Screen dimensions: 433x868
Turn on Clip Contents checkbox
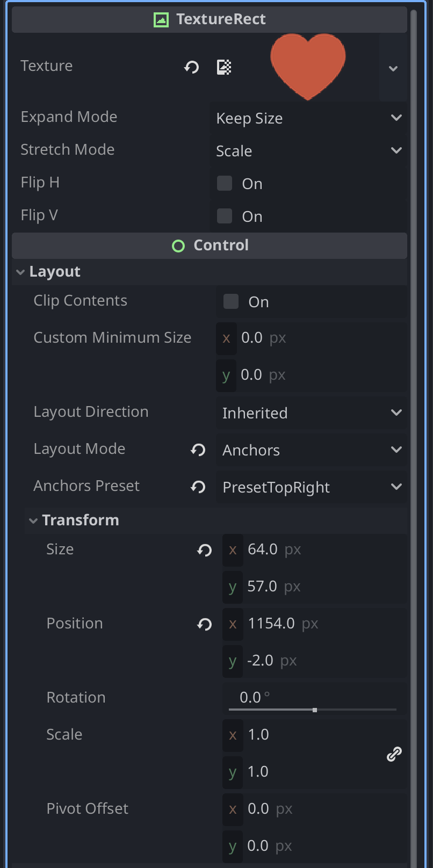click(x=231, y=302)
